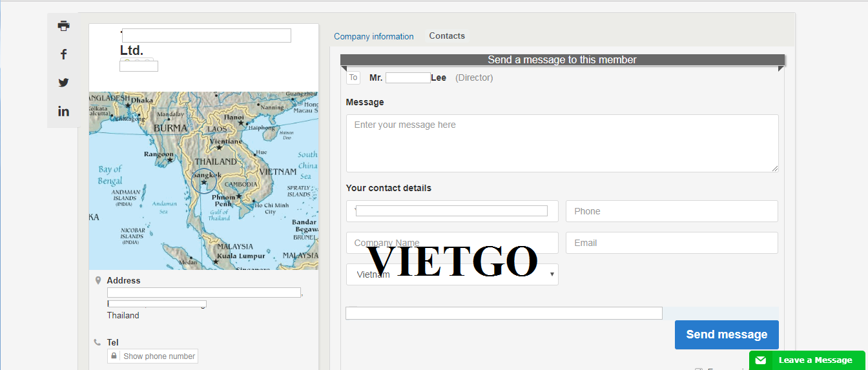Image resolution: width=868 pixels, height=370 pixels.
Task: Click the 'Send a message to this member' header
Action: point(562,60)
